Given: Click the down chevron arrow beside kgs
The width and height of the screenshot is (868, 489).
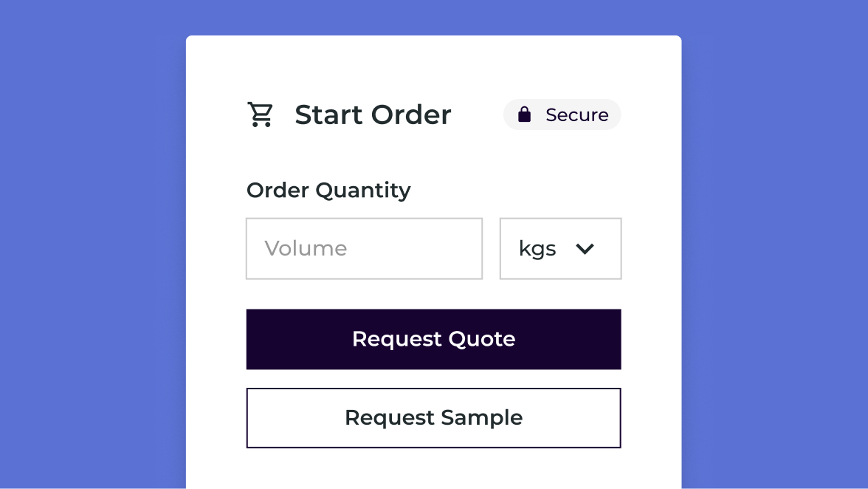Looking at the screenshot, I should coord(585,249).
